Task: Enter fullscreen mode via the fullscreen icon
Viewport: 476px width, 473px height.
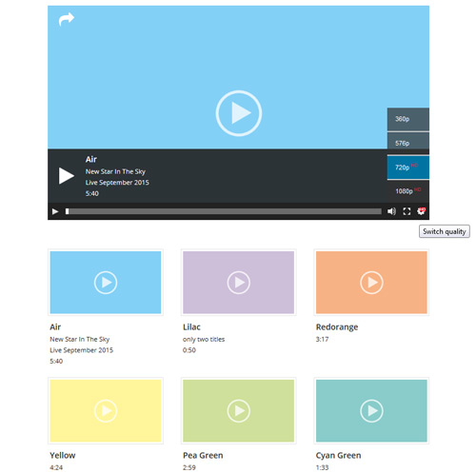Action: point(407,211)
